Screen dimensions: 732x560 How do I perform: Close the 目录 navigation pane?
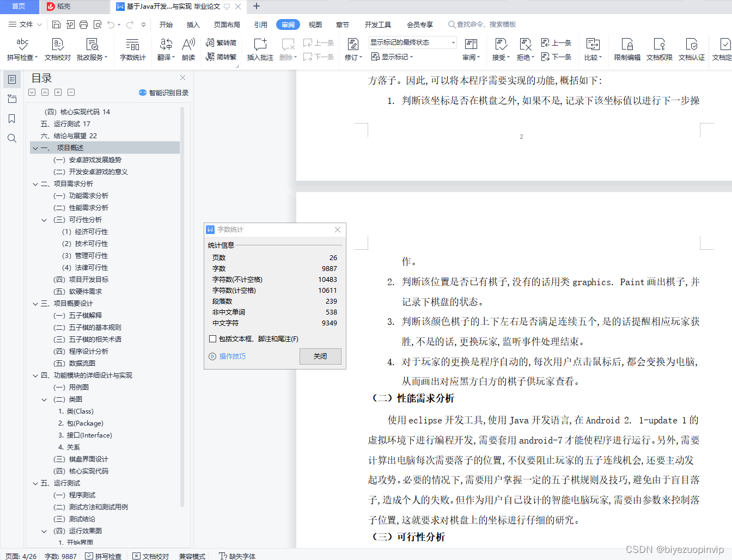click(182, 77)
